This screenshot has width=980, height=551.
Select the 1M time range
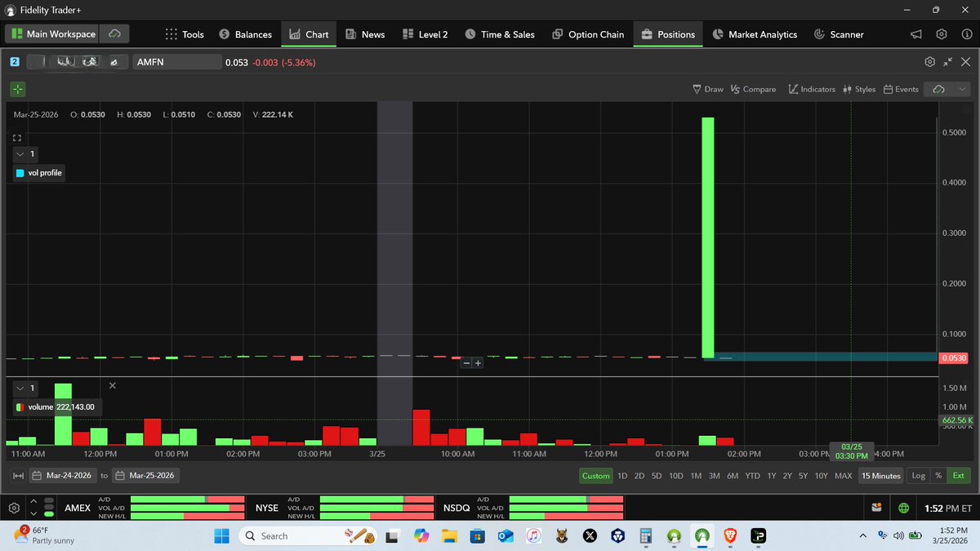pos(696,476)
